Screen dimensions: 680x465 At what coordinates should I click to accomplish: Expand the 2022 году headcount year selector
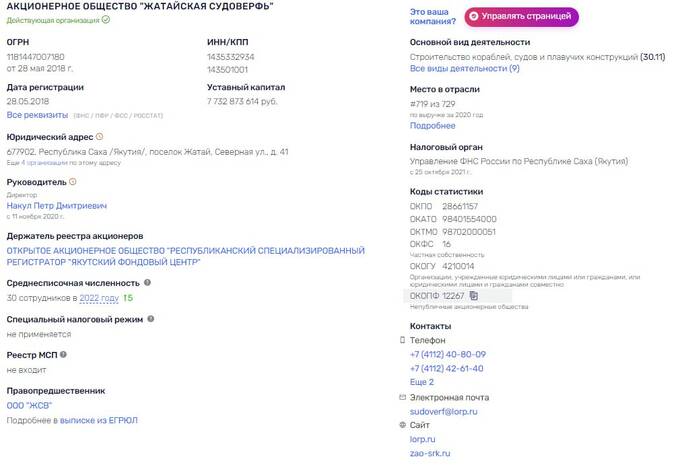coord(99,298)
